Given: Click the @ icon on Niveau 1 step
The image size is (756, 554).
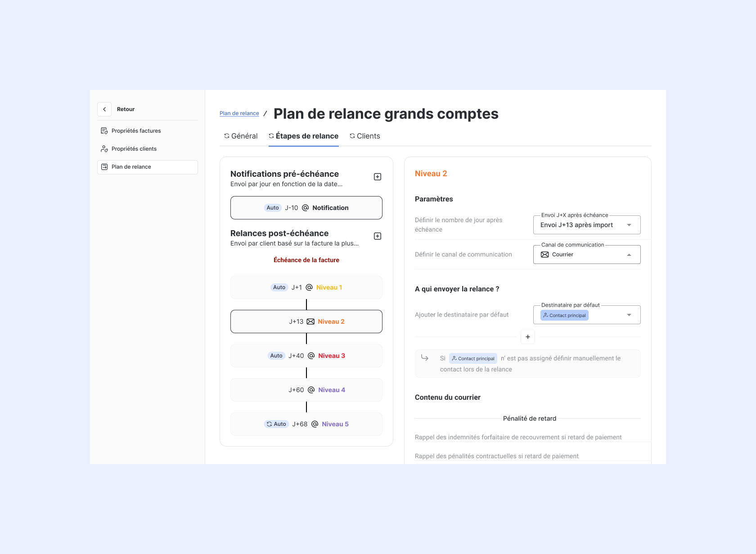Looking at the screenshot, I should pyautogui.click(x=309, y=287).
